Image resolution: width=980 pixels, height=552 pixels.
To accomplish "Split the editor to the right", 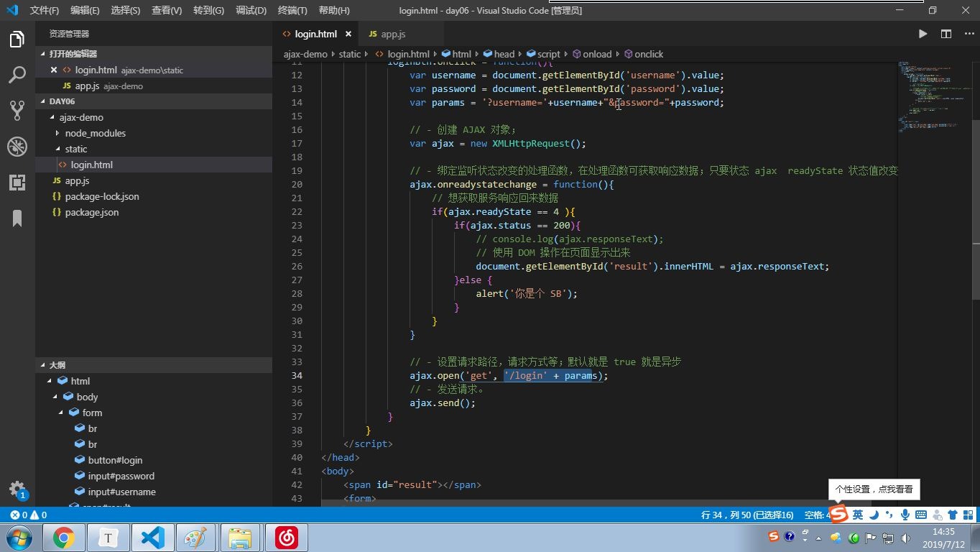I will (x=946, y=34).
